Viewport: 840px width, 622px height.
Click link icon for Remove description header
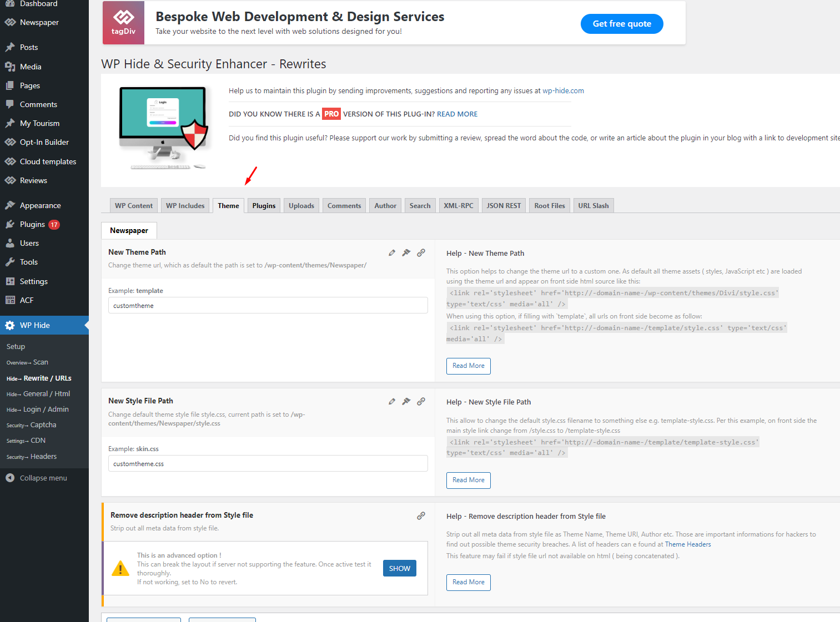(x=421, y=515)
